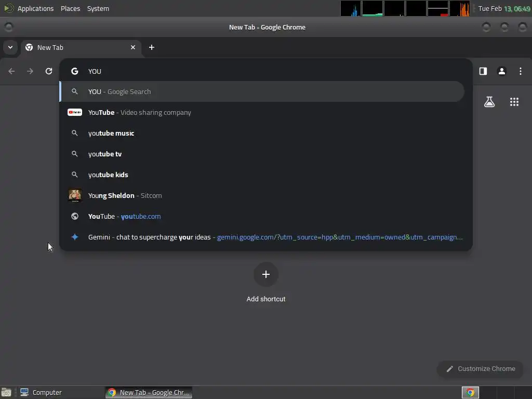Choose 'YouTube - Video sharing company' suggestion
Screen dimensions: 532x399
[262, 112]
